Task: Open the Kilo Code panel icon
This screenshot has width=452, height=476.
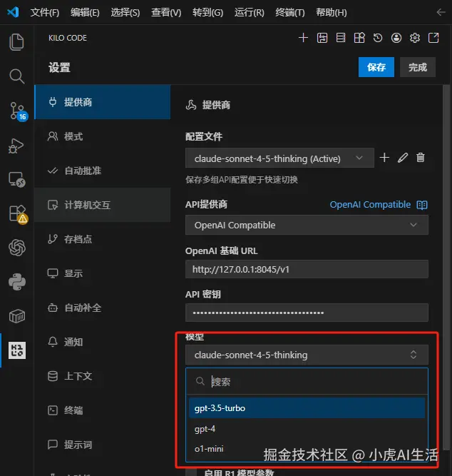Action: pyautogui.click(x=17, y=350)
